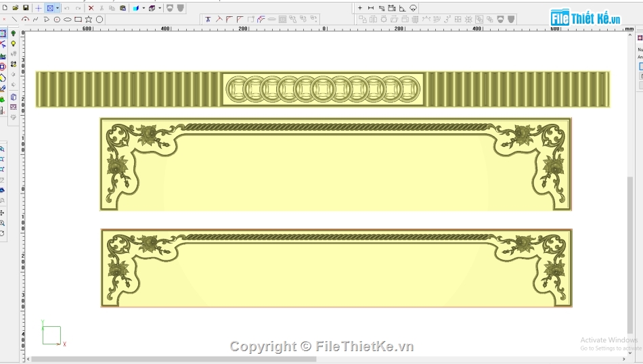Select the polyline shape tool
The width and height of the screenshot is (643, 364).
46,19
